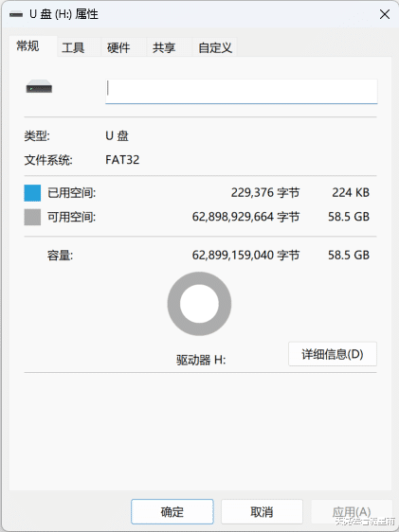
Task: Click the 62,899,159,040 字节 capacity value
Action: pos(245,256)
